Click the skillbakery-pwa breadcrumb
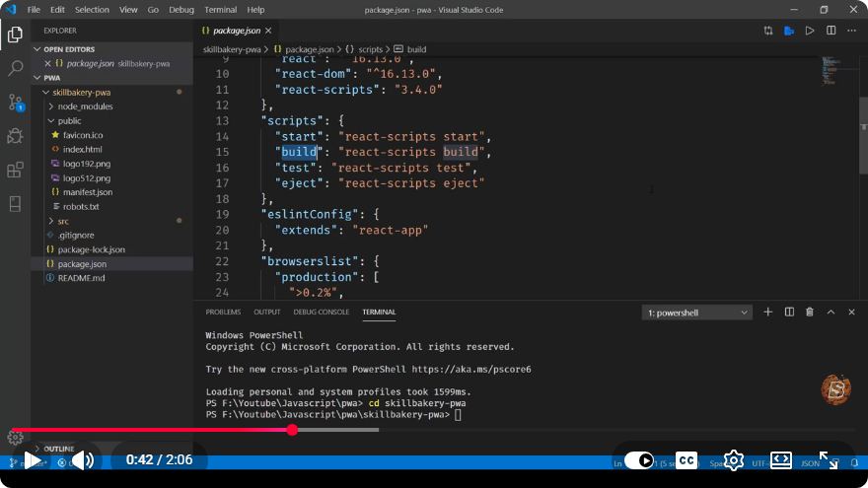The width and height of the screenshot is (868, 488). click(x=232, y=49)
